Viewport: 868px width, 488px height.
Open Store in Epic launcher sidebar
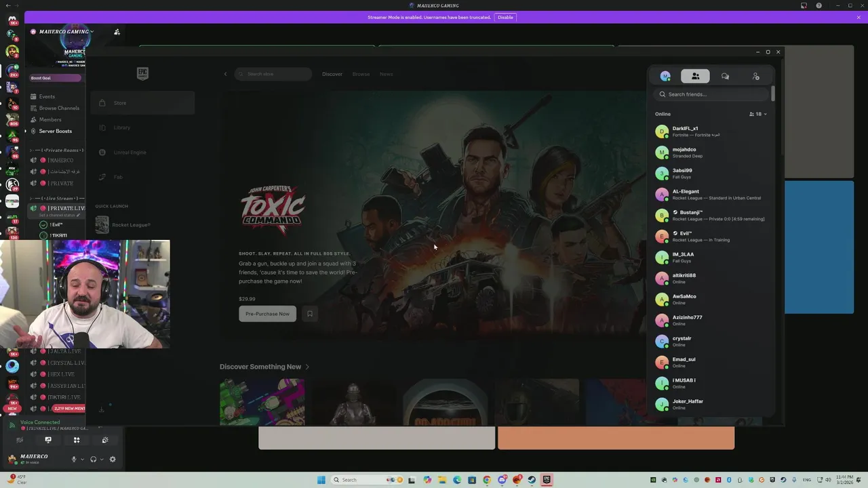pyautogui.click(x=142, y=103)
